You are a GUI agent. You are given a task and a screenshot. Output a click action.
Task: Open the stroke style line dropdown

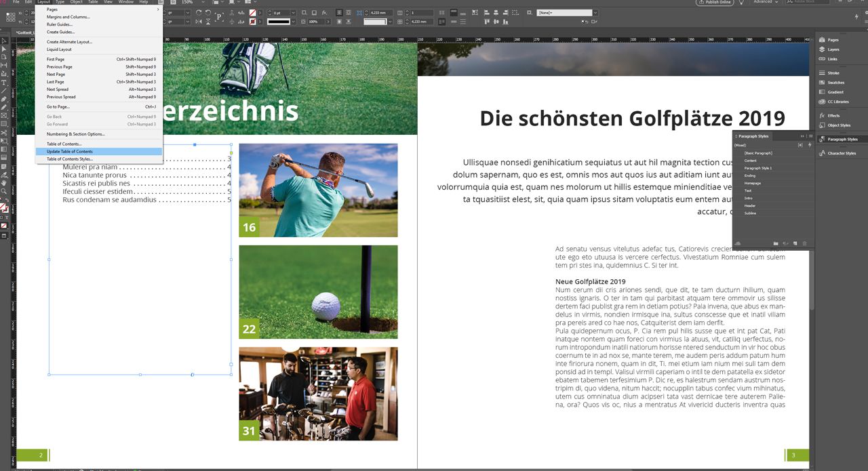pos(293,22)
